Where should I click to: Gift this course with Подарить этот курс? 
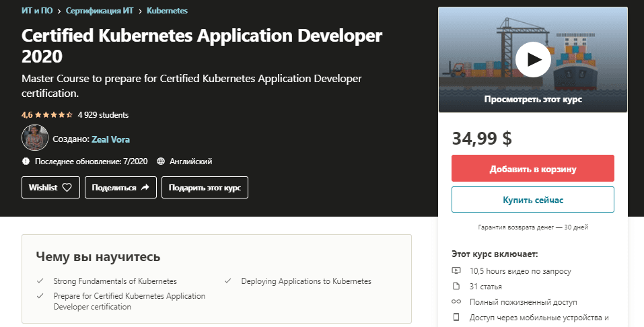pyautogui.click(x=205, y=187)
